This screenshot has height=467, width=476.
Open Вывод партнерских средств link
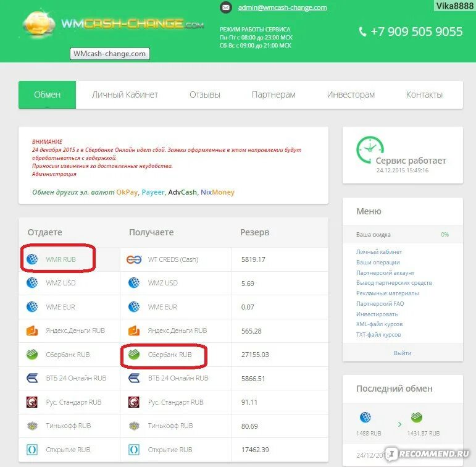(394, 283)
